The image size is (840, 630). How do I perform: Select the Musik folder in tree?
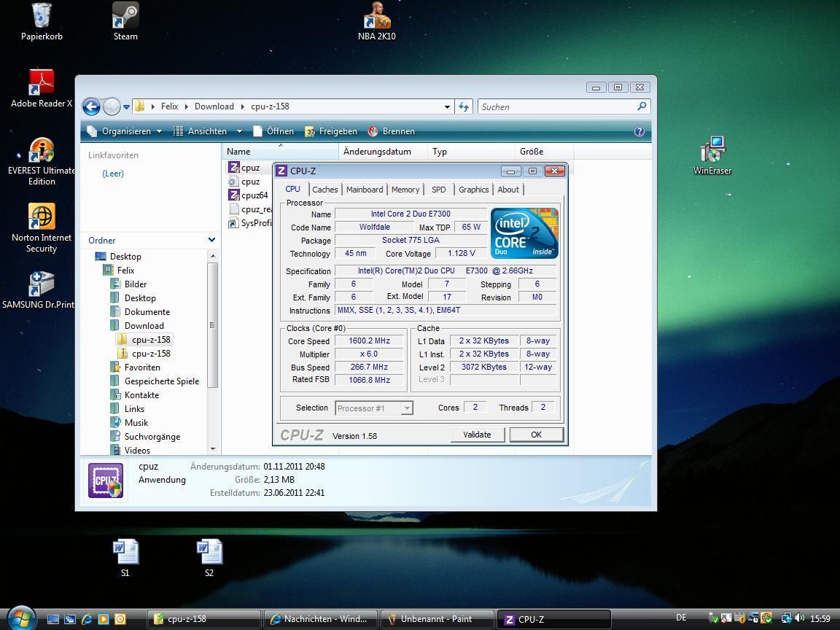click(130, 423)
